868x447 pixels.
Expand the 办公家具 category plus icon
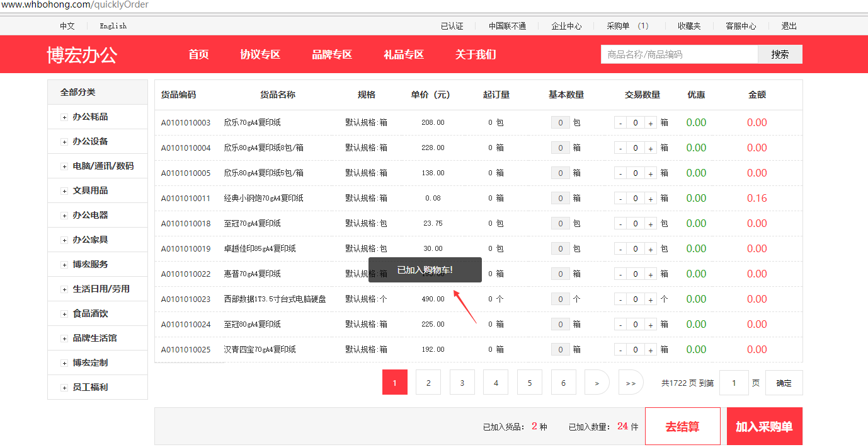point(64,240)
